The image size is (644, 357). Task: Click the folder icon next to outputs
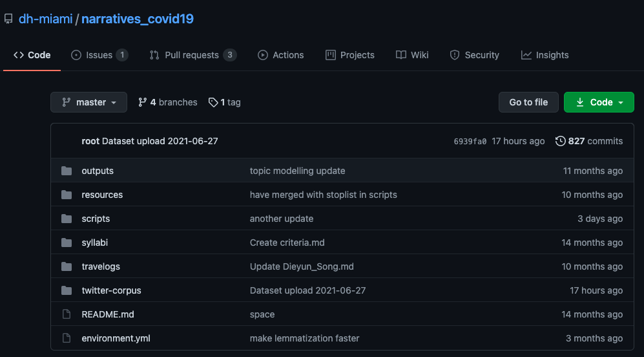[x=67, y=171]
